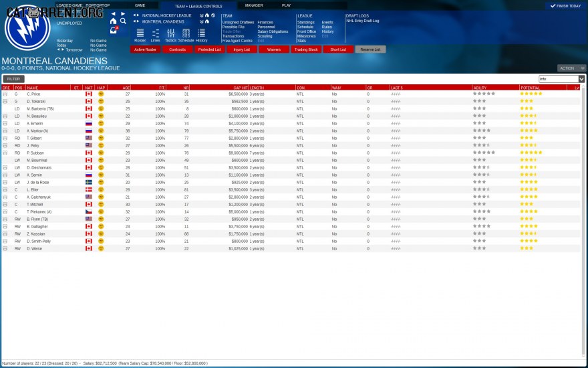This screenshot has width=588, height=368.
Task: Toggle dressed status for D. Weise
Action: (x=5, y=249)
